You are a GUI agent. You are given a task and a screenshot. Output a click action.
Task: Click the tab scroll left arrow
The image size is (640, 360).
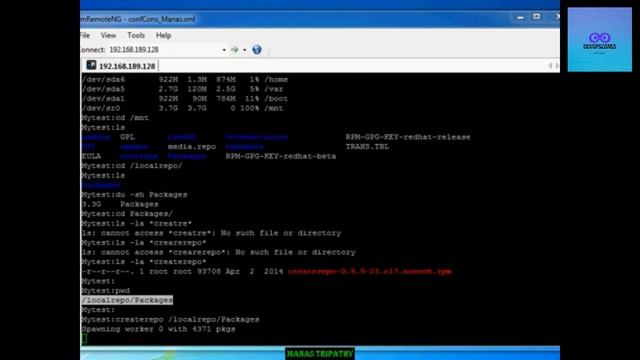point(550,66)
